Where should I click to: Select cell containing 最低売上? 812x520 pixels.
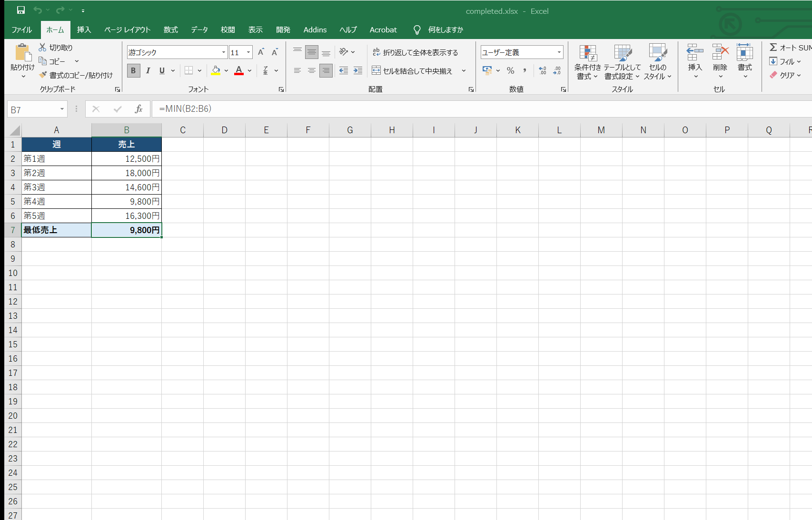click(57, 230)
